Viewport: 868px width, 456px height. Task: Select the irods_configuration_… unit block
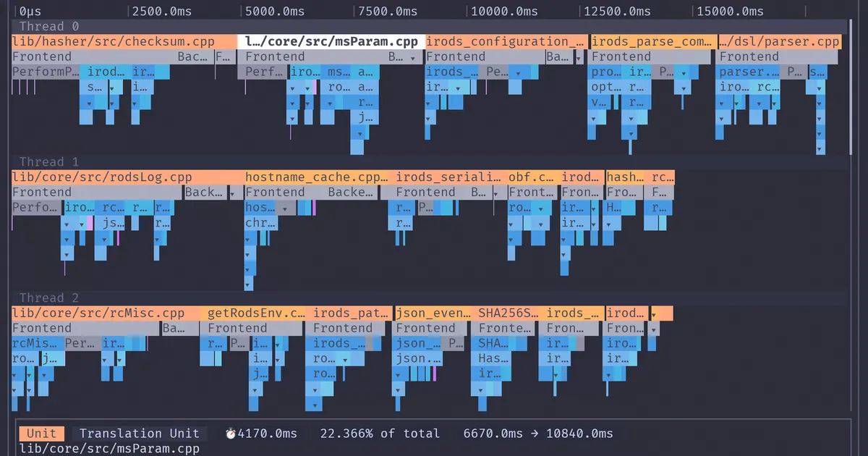[507, 41]
